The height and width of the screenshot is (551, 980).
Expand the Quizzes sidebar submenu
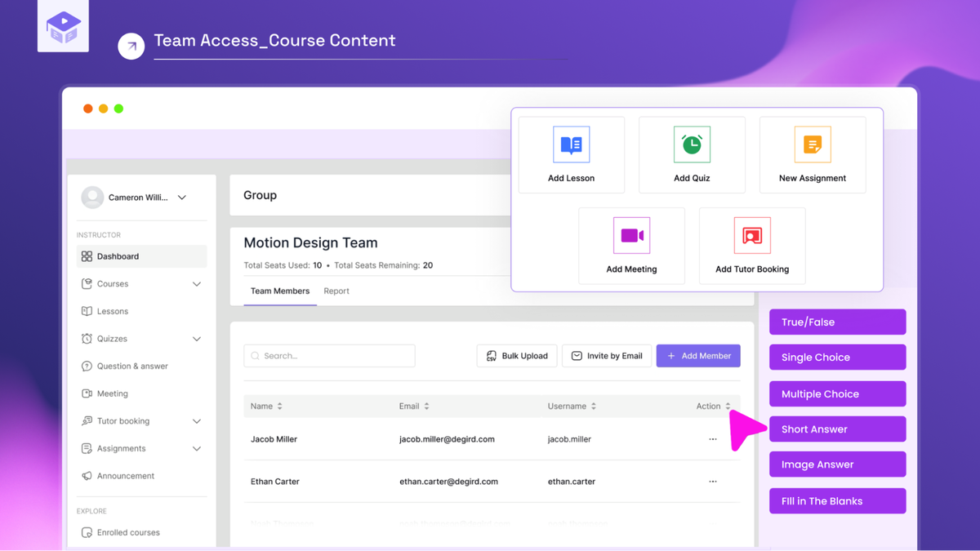pos(196,339)
